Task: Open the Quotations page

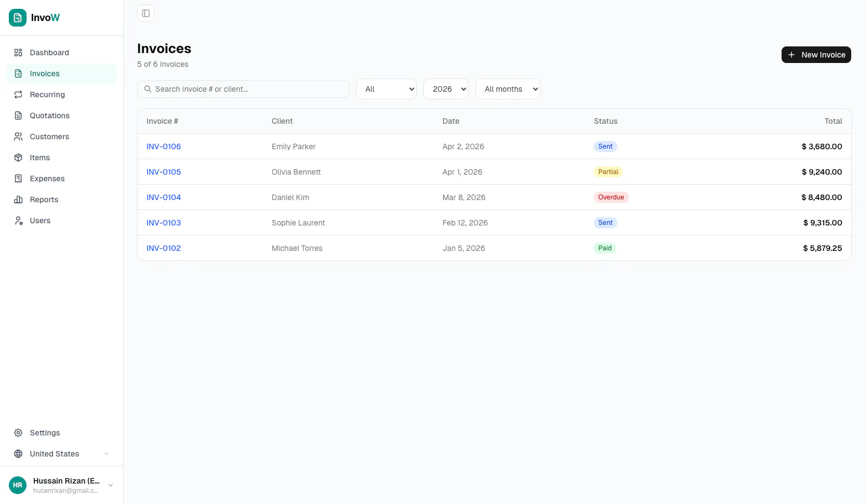Action: tap(61, 116)
